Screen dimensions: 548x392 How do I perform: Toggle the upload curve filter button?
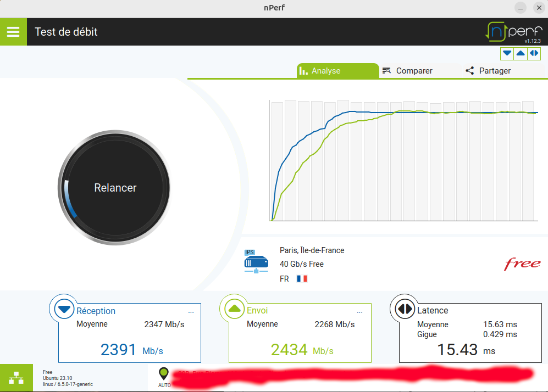click(520, 53)
